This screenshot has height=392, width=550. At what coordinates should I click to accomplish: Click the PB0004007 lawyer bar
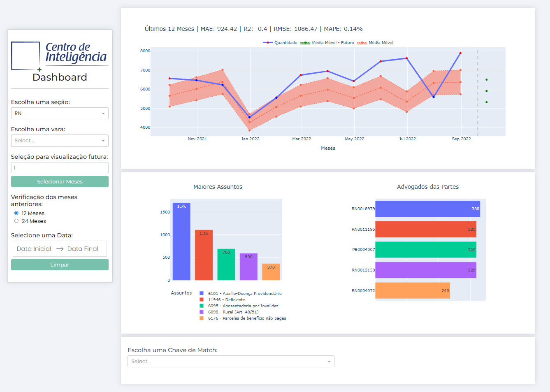click(426, 250)
